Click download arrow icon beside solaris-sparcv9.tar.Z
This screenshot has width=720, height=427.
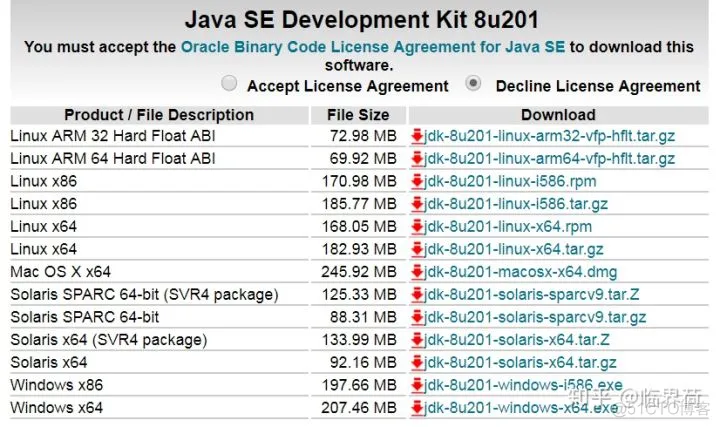click(417, 294)
